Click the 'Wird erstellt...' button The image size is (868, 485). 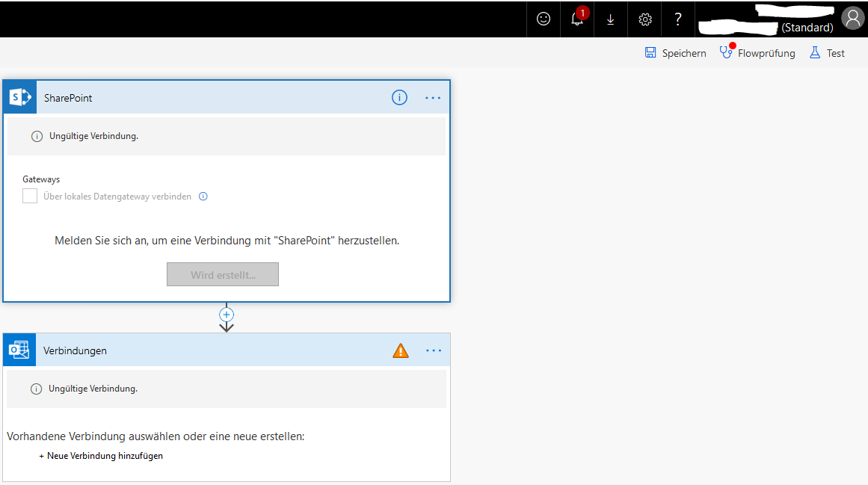coord(223,274)
